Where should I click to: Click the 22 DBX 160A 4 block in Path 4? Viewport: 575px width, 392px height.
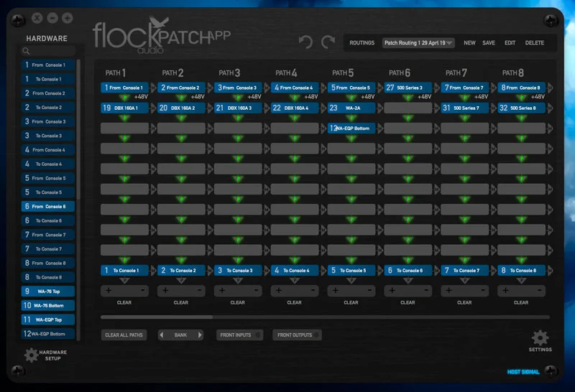point(295,108)
